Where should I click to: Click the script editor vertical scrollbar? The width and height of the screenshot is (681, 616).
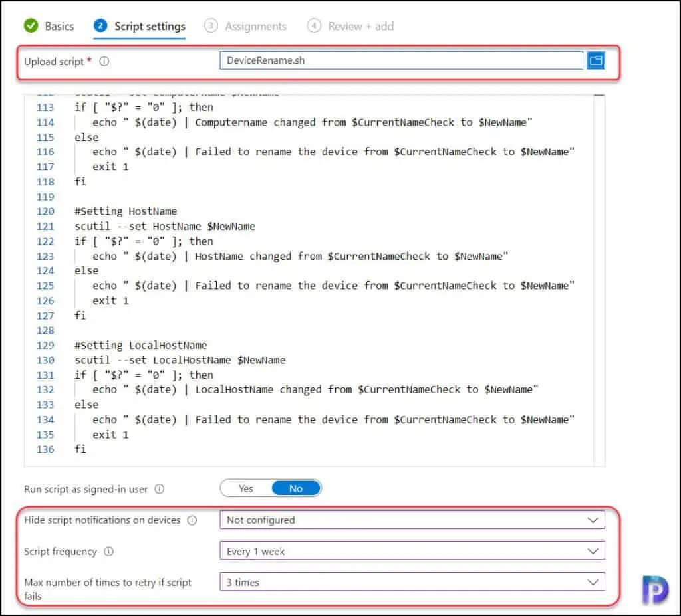tap(599, 280)
